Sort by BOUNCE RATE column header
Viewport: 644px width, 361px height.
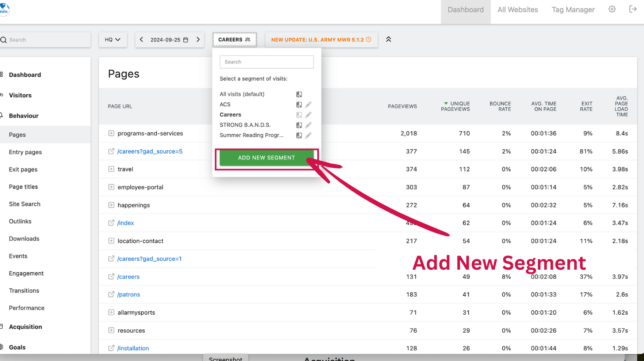(x=500, y=106)
